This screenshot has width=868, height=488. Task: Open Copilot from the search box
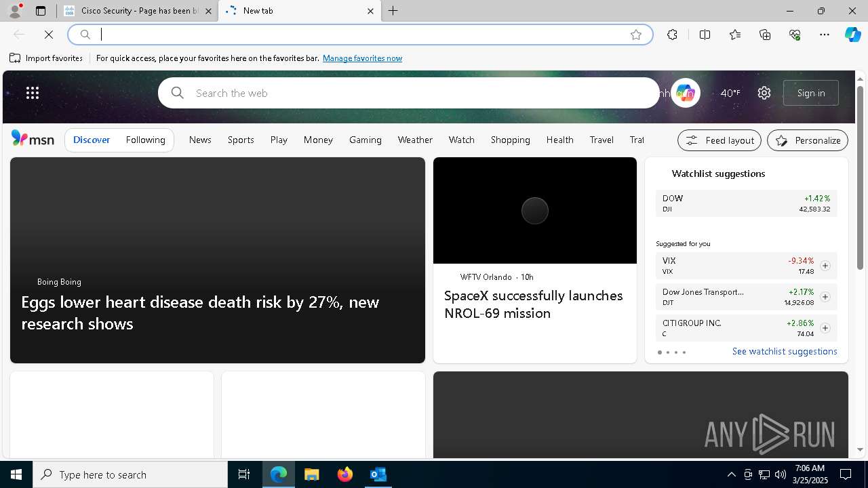coord(685,93)
